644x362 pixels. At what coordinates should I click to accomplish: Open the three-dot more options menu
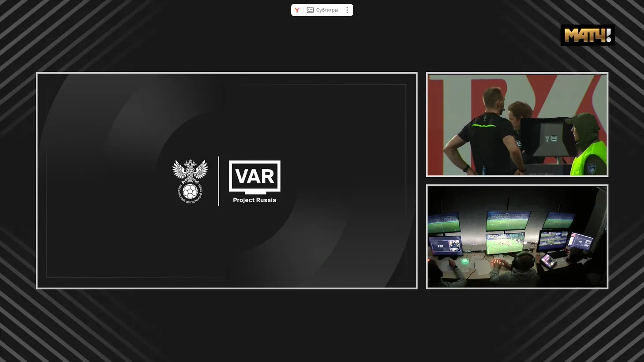(347, 10)
